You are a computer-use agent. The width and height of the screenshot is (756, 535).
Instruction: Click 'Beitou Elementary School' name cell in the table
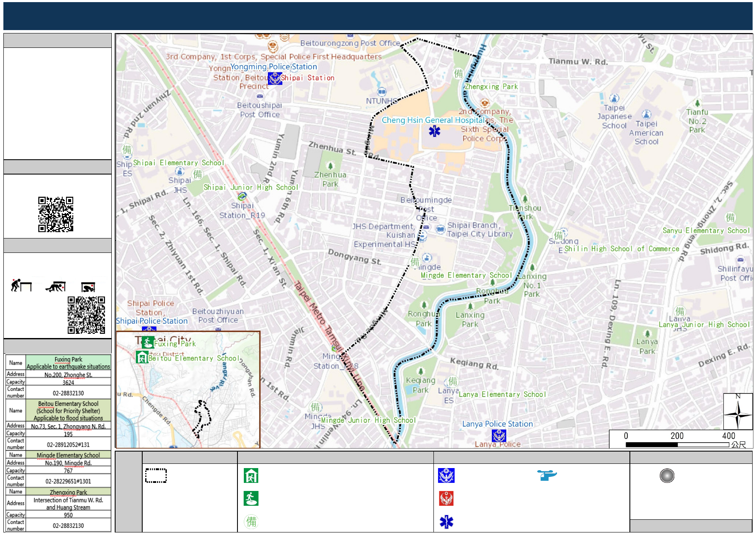pos(68,410)
